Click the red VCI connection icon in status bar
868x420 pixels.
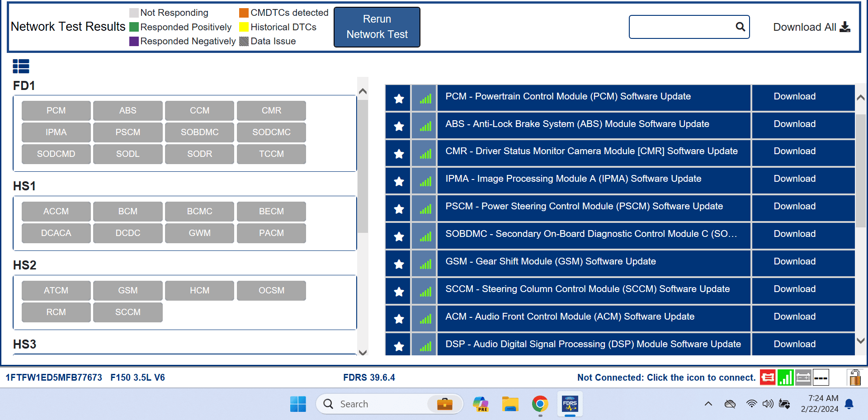[767, 377]
